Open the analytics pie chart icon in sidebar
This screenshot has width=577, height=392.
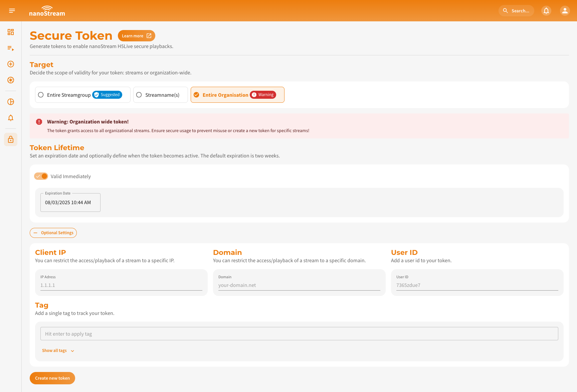(x=11, y=102)
